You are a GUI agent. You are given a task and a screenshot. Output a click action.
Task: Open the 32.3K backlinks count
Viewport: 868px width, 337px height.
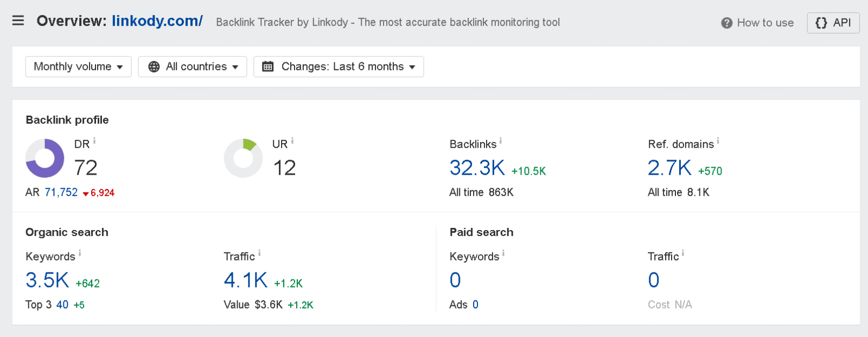[477, 168]
